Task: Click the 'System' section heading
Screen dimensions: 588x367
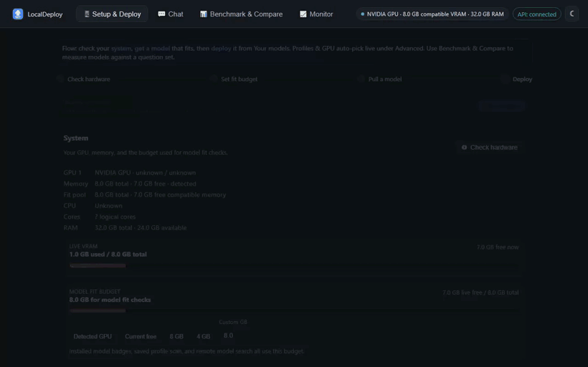Action: 76,138
